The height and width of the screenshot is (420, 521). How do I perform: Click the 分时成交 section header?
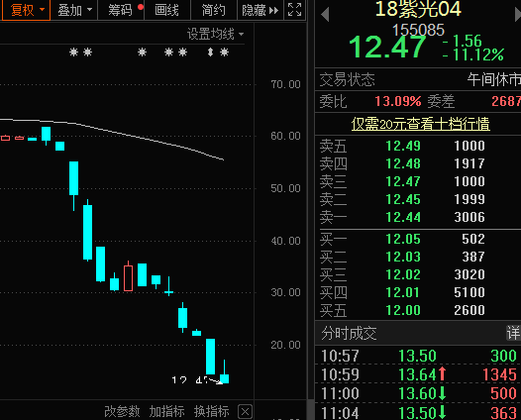pyautogui.click(x=349, y=333)
